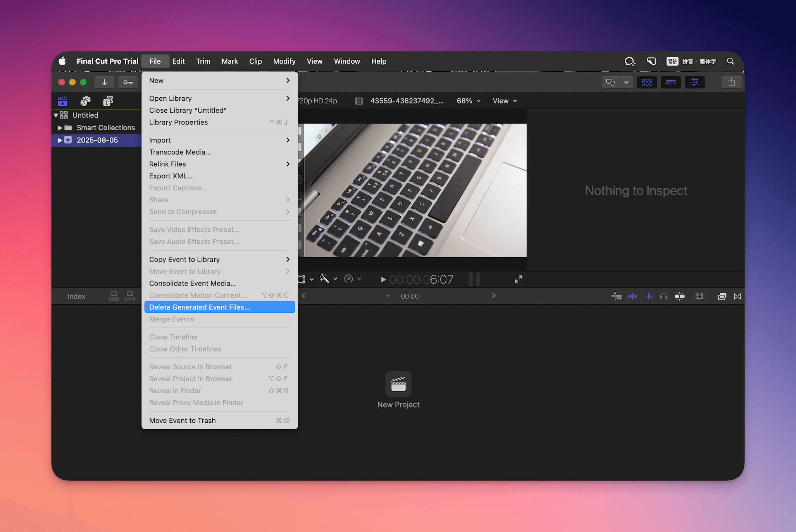The height and width of the screenshot is (532, 796).
Task: Toggle the timeline panel visibility button
Action: coord(671,82)
